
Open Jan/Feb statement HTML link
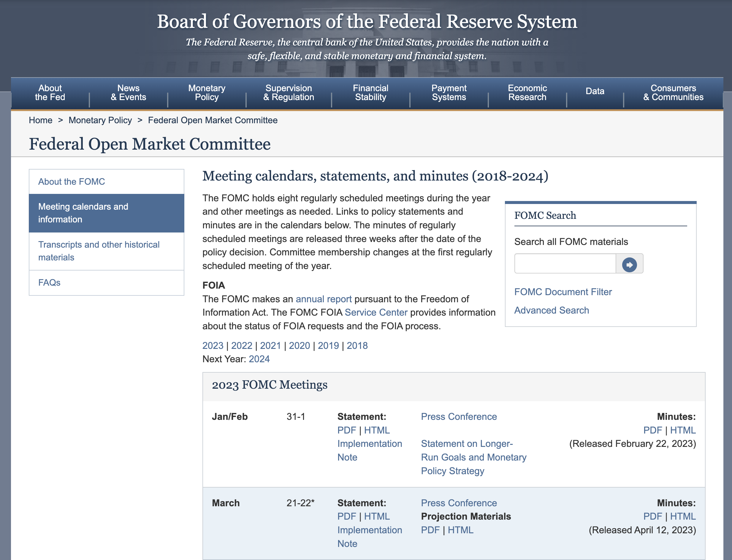(x=377, y=430)
